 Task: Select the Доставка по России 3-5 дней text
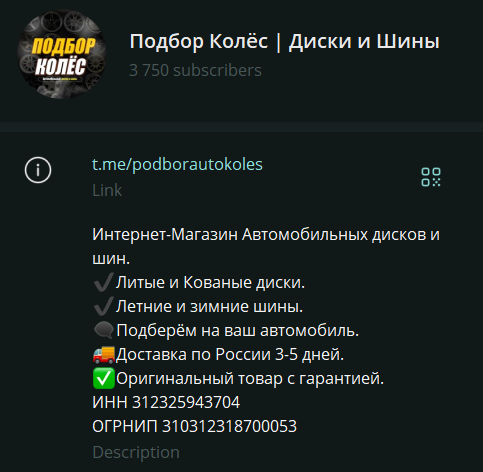pos(230,354)
